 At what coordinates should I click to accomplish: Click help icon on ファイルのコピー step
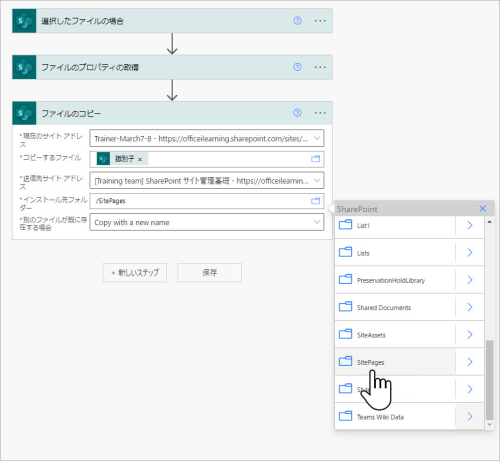click(297, 113)
